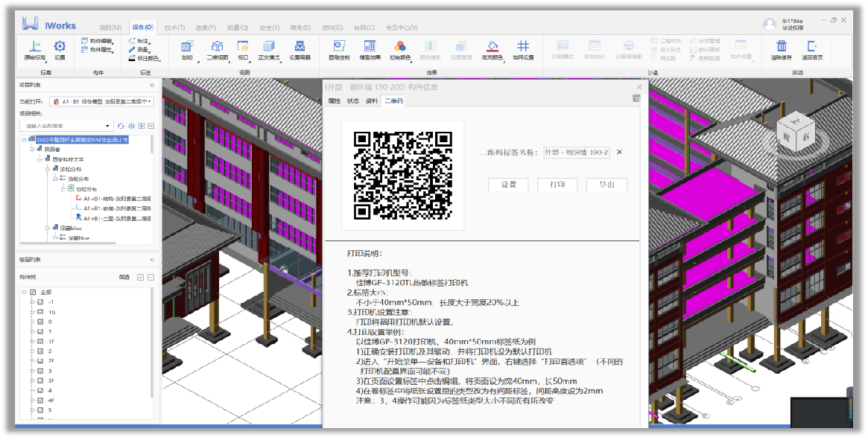The height and width of the screenshot is (440, 868).
Task: Collapse all with minus icon beside 筛选
Action: (151, 277)
